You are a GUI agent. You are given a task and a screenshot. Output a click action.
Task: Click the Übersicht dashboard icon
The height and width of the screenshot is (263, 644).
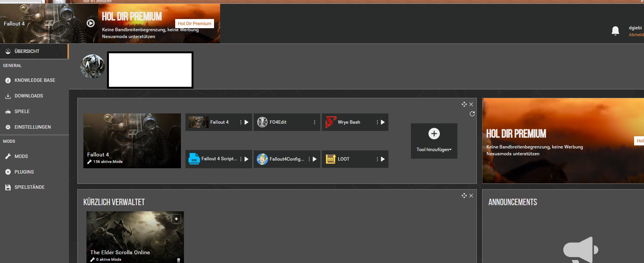pyautogui.click(x=8, y=51)
